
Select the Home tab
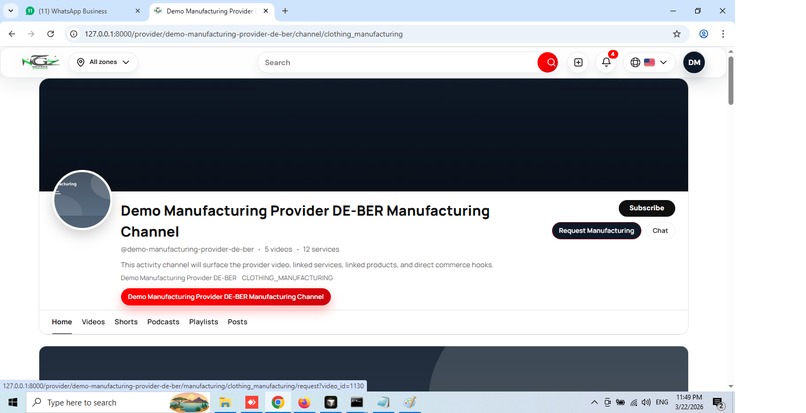point(62,322)
